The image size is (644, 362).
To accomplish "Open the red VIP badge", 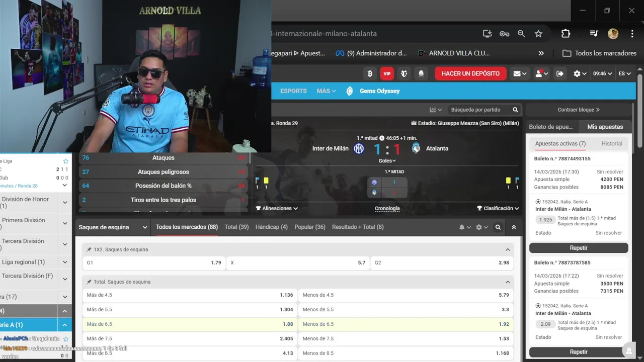I will click(387, 73).
